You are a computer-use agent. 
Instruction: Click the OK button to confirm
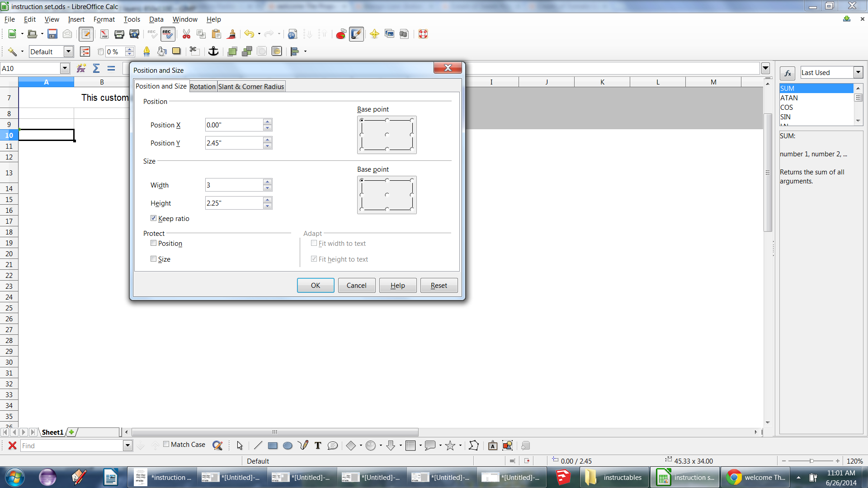tap(316, 285)
